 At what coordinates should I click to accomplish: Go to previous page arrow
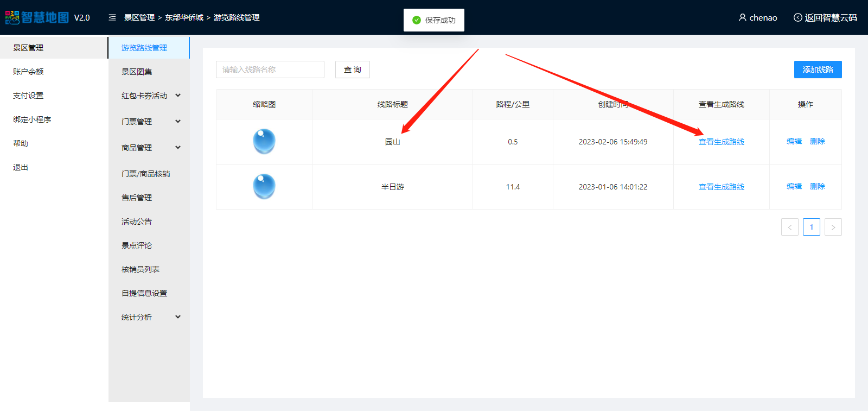[789, 227]
